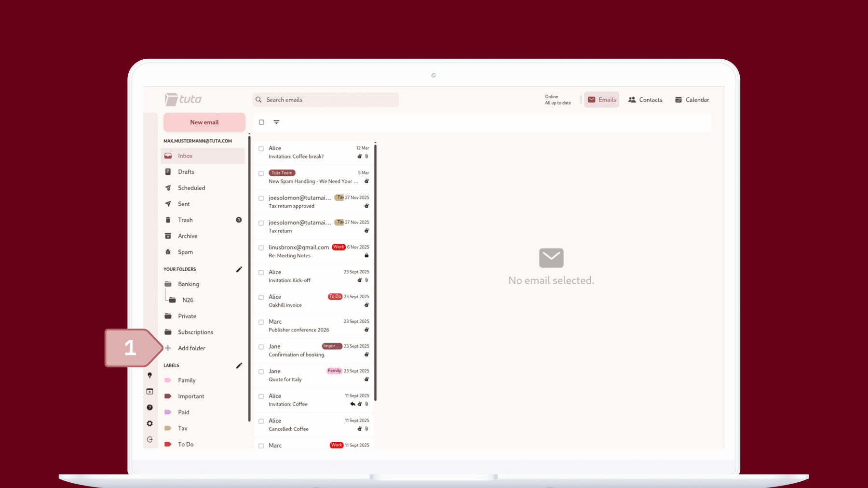Open the Drafts folder

point(203,172)
